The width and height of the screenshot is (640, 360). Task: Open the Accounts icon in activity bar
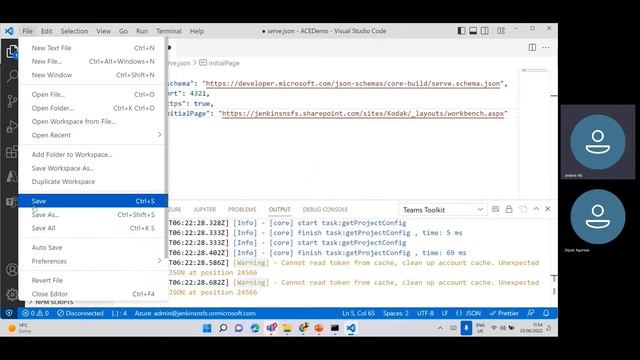[x=12, y=270]
